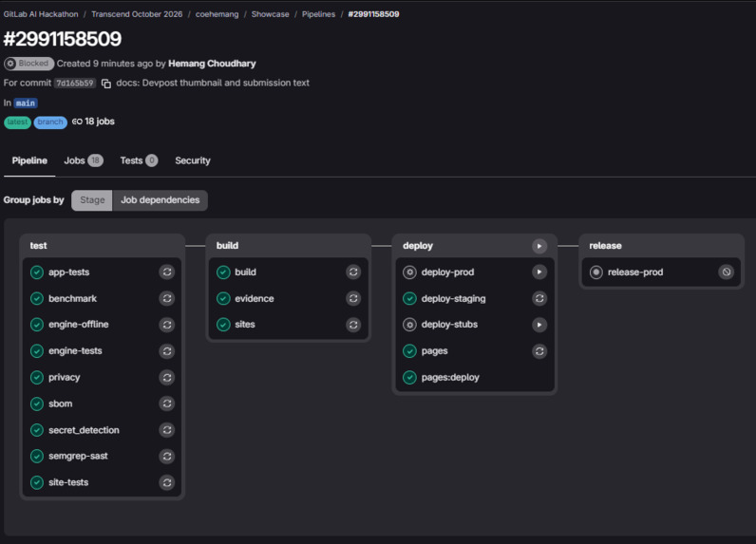Viewport: 756px width, 544px height.
Task: Open the semgrep-sast job
Action: [x=78, y=456]
